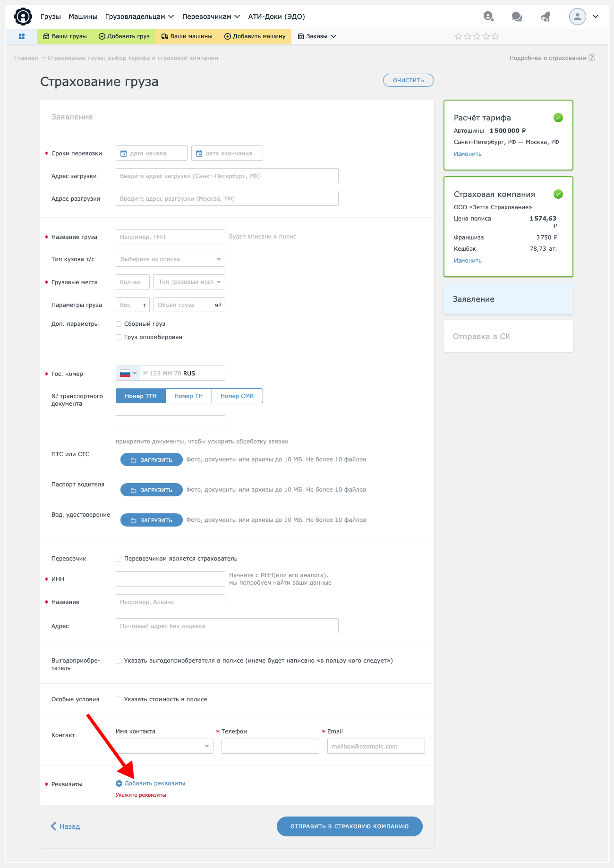Open the Грузы menu
This screenshot has height=868, width=614.
coord(51,17)
